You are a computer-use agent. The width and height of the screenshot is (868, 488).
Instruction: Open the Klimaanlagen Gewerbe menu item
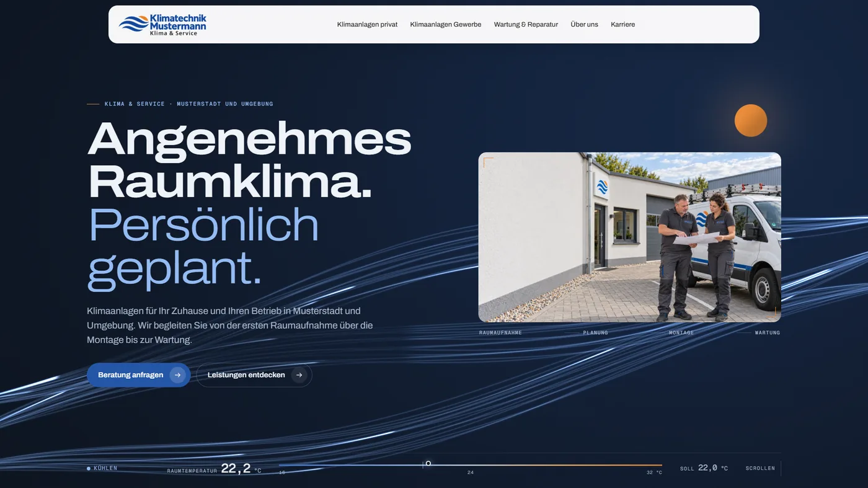coord(446,25)
